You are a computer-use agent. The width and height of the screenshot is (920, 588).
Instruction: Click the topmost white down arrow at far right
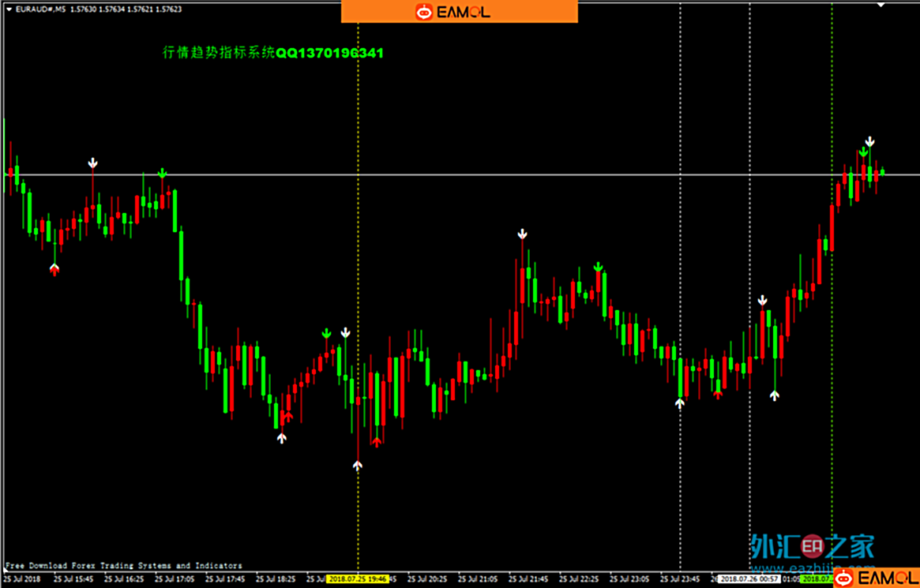pyautogui.click(x=869, y=142)
